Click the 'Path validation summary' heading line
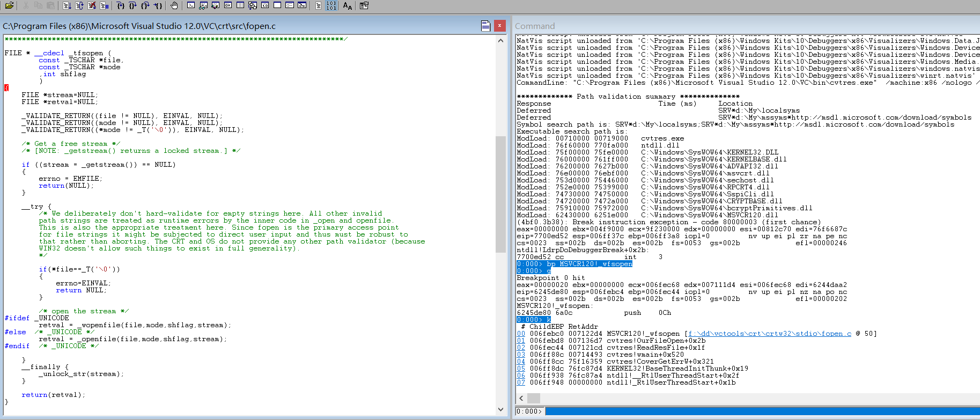 tap(628, 97)
